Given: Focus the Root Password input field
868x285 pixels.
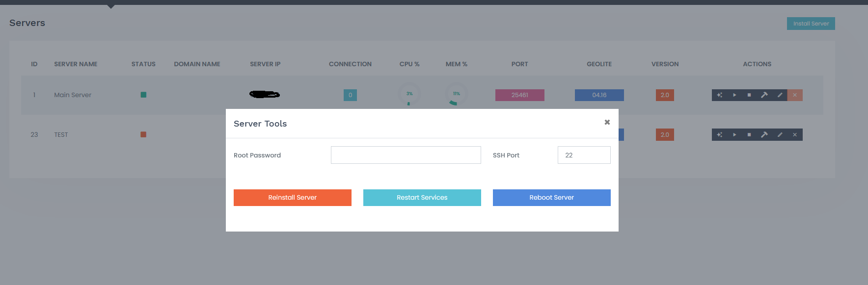Looking at the screenshot, I should (x=406, y=155).
